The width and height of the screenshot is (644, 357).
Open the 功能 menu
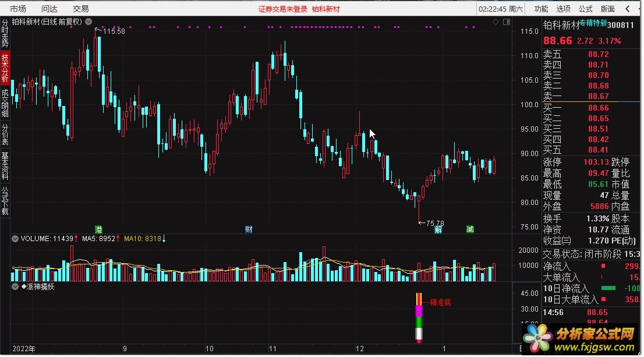(x=541, y=9)
